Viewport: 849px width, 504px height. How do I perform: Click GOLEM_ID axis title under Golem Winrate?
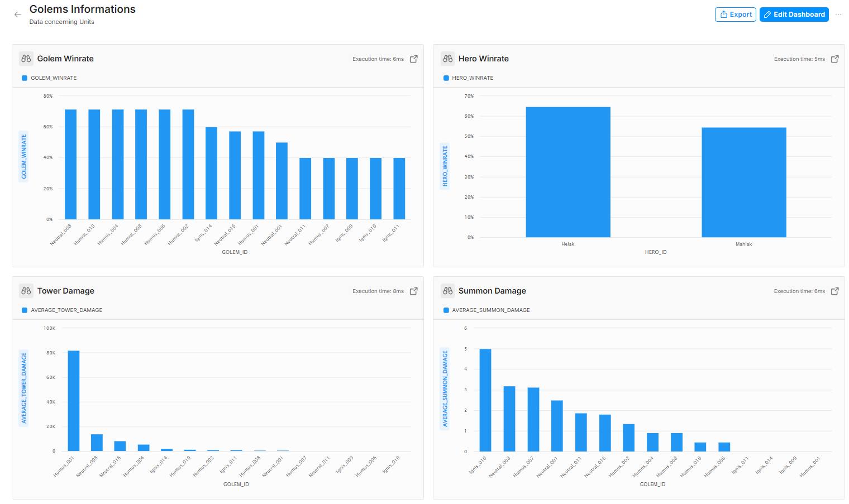235,252
